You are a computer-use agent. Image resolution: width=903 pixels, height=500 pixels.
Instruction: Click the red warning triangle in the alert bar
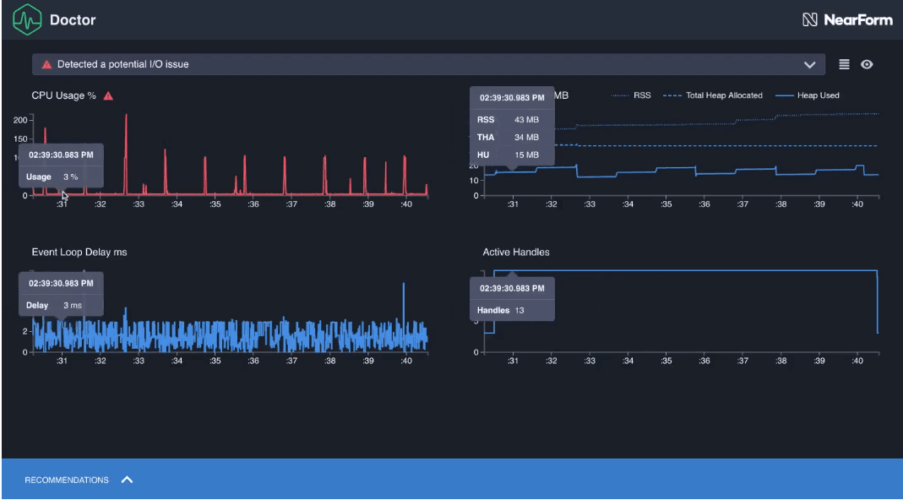pos(46,64)
